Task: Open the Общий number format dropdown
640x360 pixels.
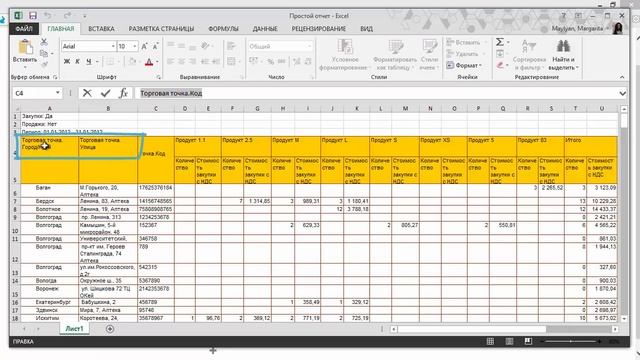Action: 309,47
